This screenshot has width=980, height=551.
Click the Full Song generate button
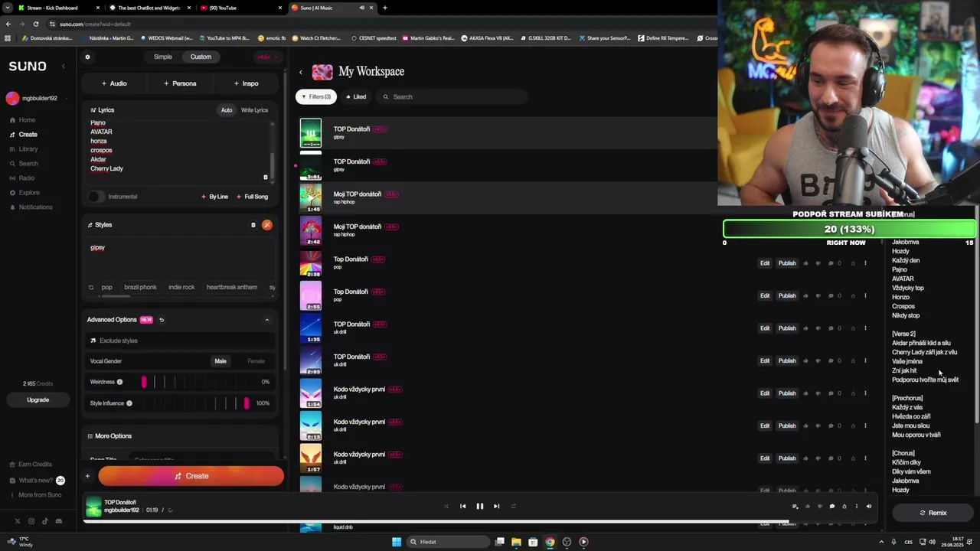[251, 197]
